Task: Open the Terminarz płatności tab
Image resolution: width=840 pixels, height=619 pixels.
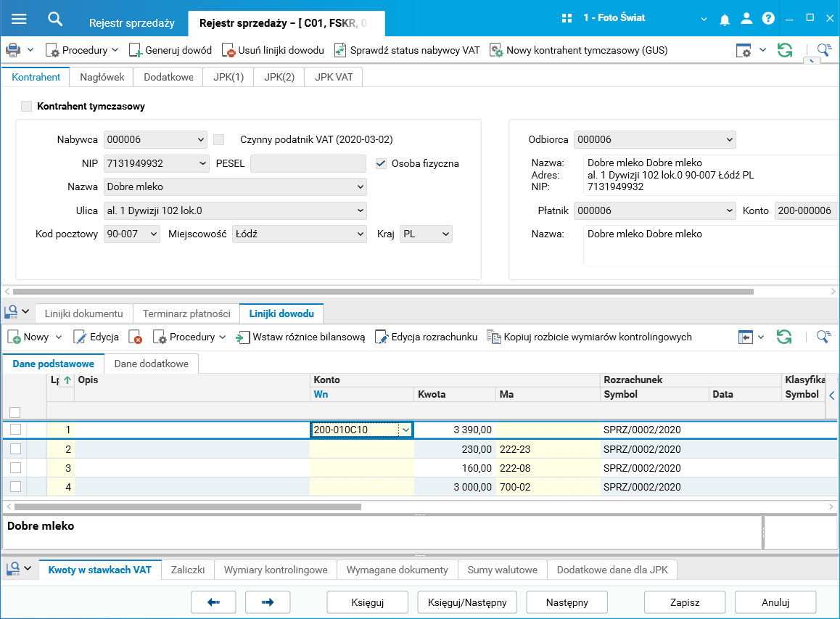Action: 186,313
